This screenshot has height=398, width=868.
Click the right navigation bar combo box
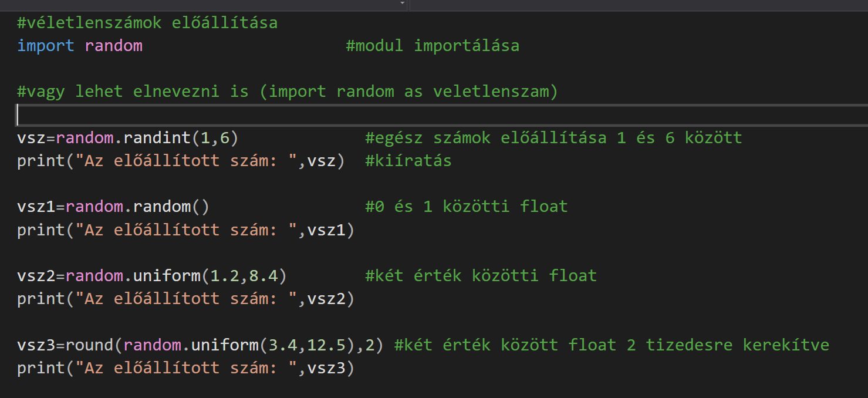click(x=638, y=4)
